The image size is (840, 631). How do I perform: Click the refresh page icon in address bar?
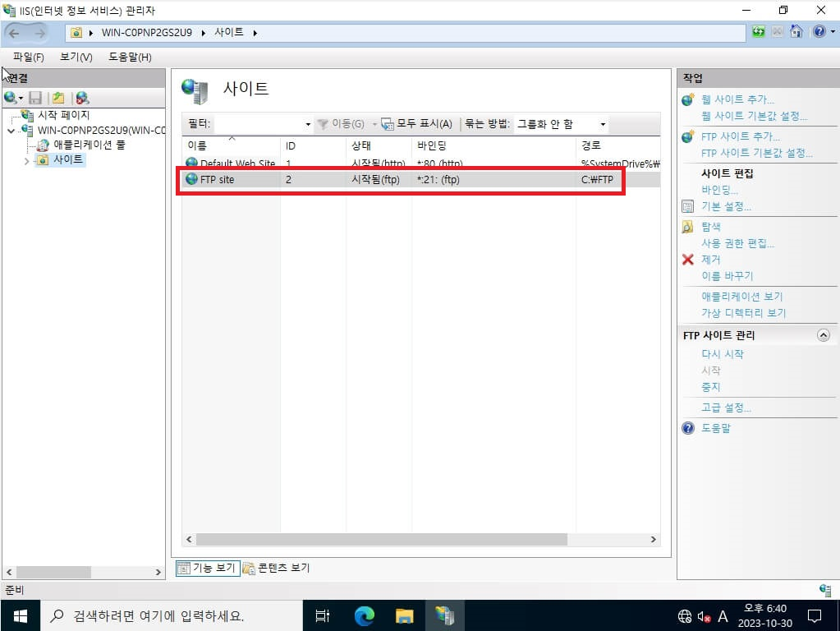(x=758, y=31)
